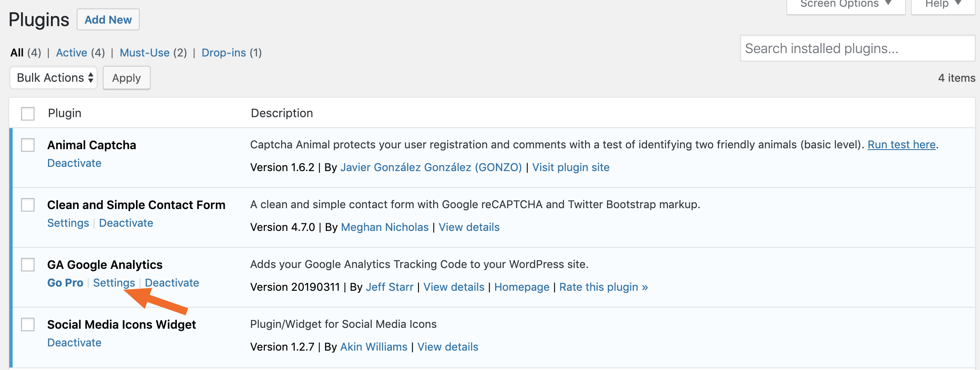
Task: Click the Version 20190311 text
Action: point(295,287)
